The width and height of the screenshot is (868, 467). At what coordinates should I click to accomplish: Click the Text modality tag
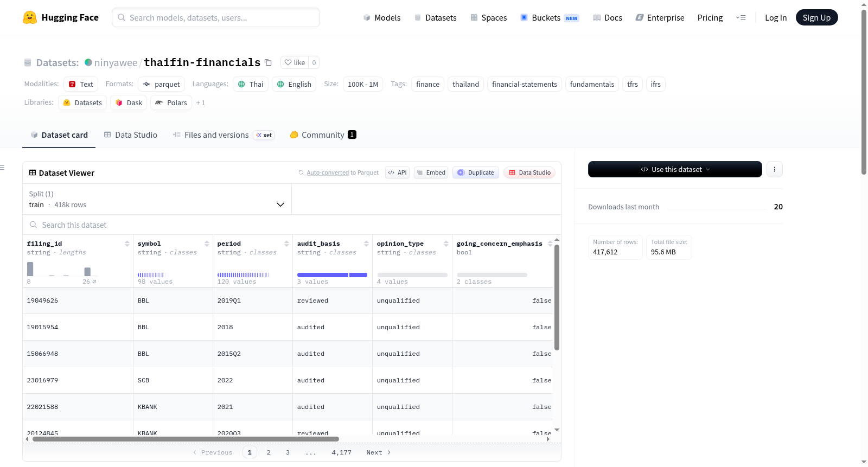tap(81, 84)
